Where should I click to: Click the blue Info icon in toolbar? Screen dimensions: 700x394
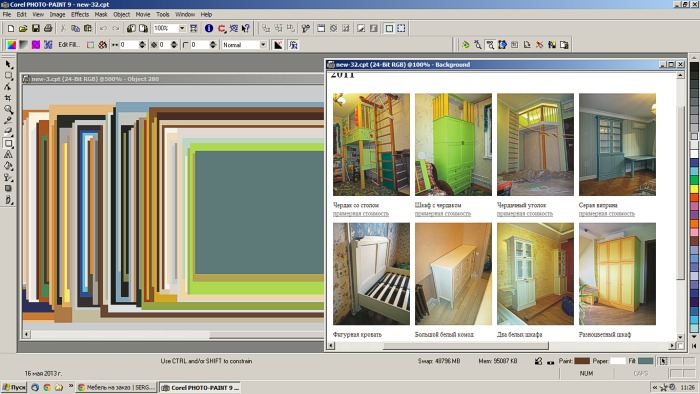[208, 28]
